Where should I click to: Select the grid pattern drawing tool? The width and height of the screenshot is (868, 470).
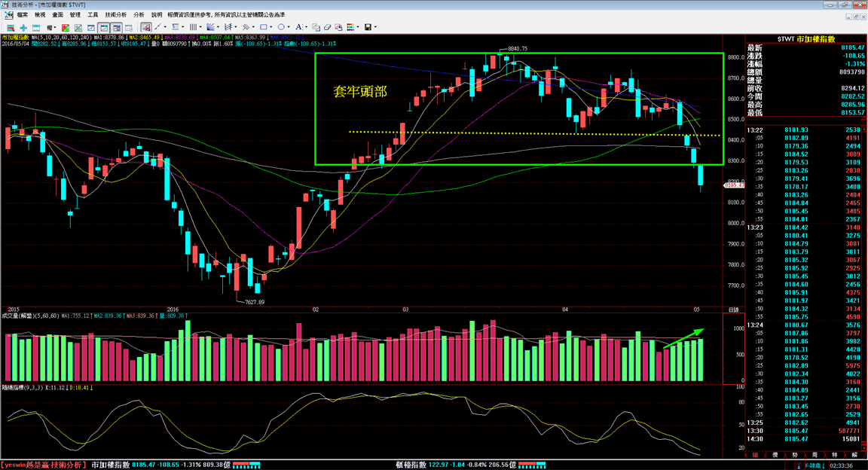245,27
